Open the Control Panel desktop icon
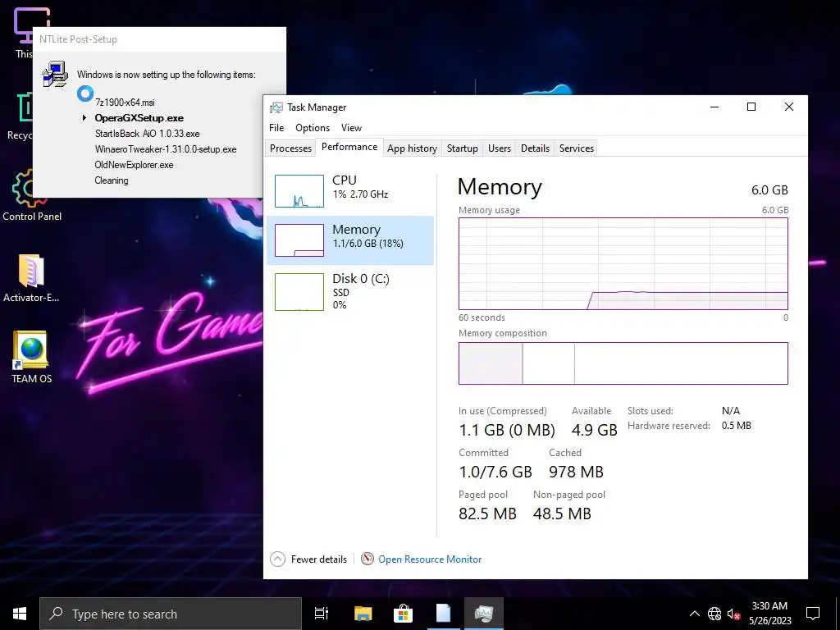Viewport: 840px width, 630px height. point(32,195)
